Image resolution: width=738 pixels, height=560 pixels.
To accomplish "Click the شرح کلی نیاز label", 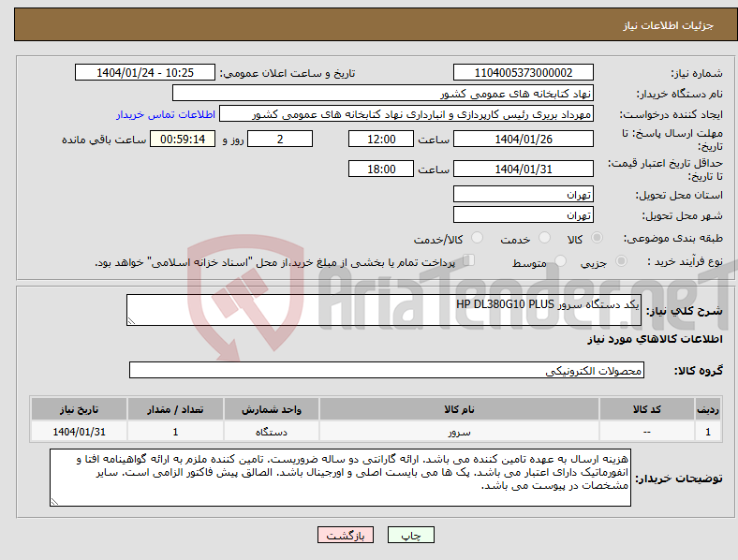I will pos(684,311).
